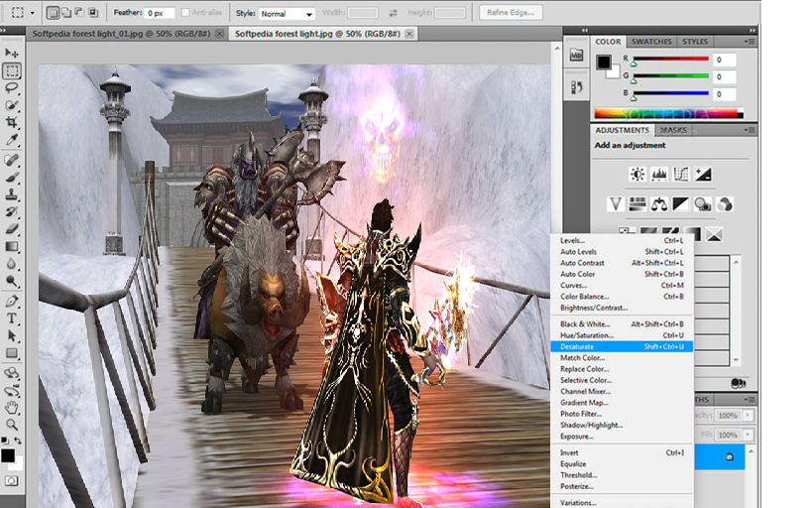This screenshot has width=812, height=508.
Task: Select the Zoom tool
Action: (x=11, y=425)
